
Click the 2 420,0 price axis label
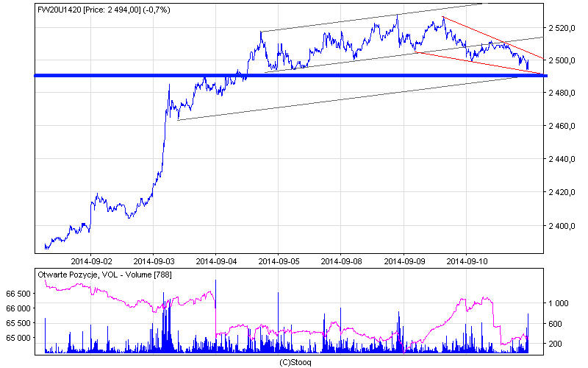[562, 192]
